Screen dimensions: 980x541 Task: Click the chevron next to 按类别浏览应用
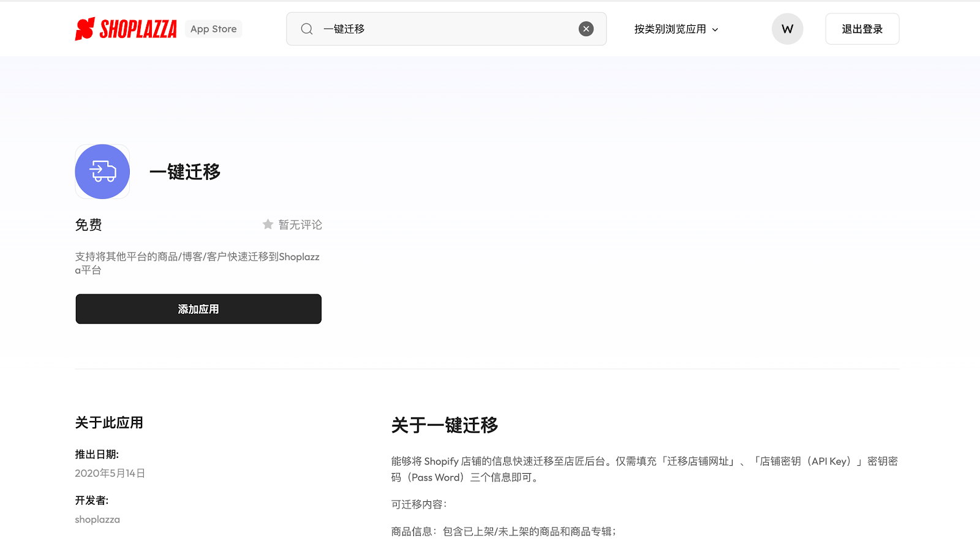pyautogui.click(x=715, y=29)
